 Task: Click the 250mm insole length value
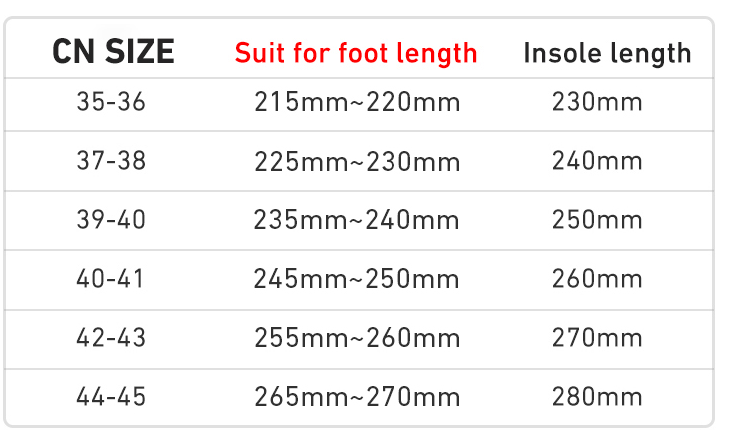[x=597, y=220]
